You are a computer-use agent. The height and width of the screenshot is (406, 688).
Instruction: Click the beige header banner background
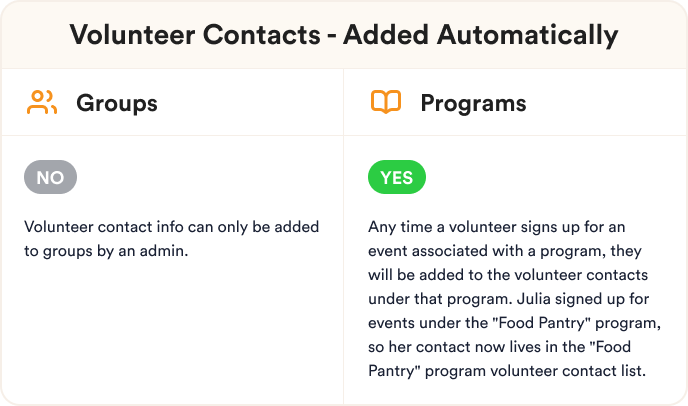344,35
